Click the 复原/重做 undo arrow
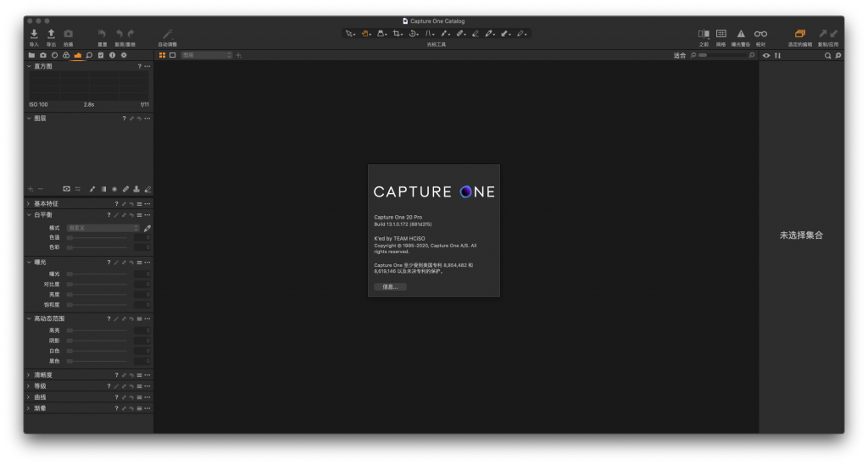868x465 pixels. click(119, 34)
